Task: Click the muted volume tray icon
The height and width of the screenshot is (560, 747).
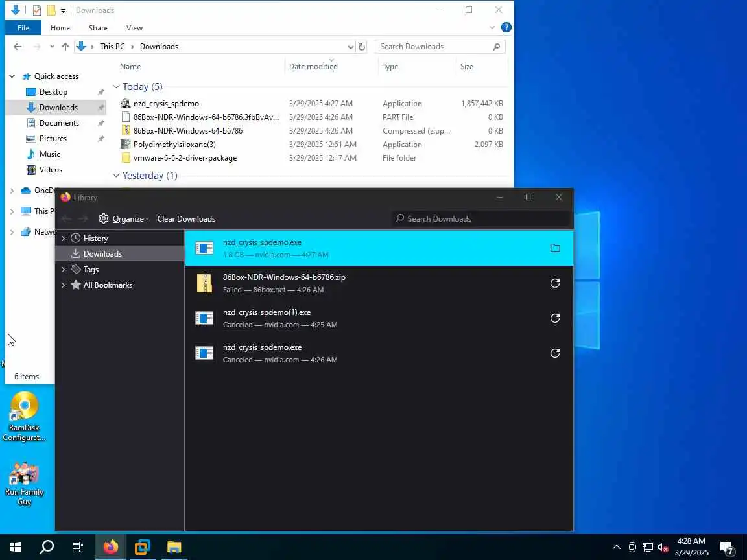Action: 663,548
